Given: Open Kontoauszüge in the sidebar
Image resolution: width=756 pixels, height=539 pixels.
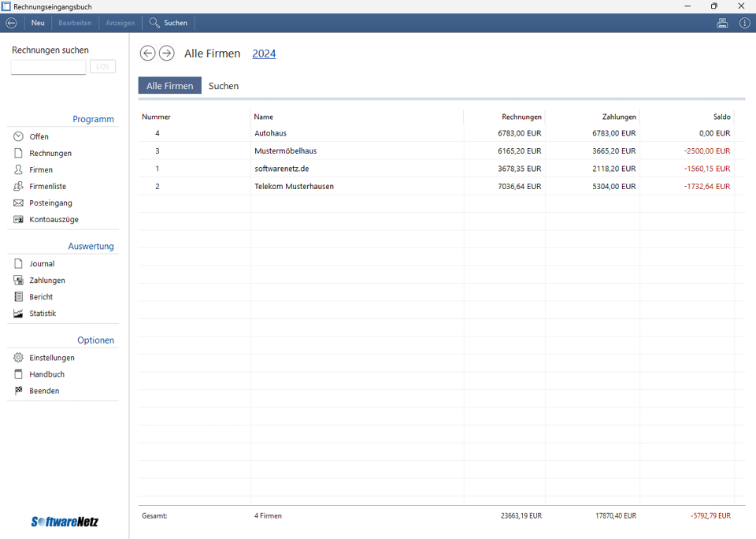Looking at the screenshot, I should [x=54, y=220].
